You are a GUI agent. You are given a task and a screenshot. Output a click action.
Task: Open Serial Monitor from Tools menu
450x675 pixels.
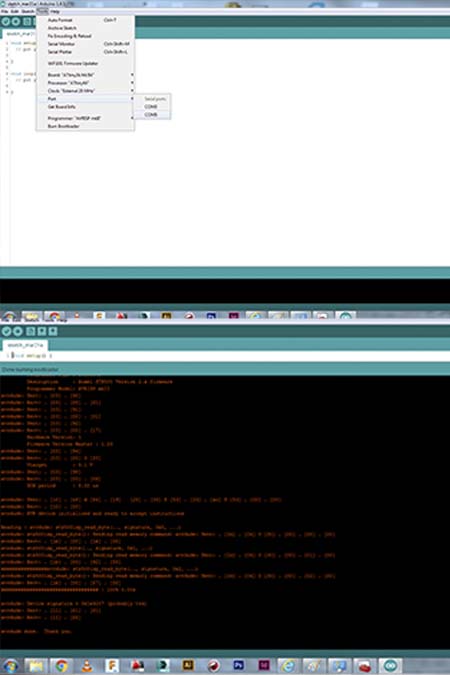click(85, 44)
